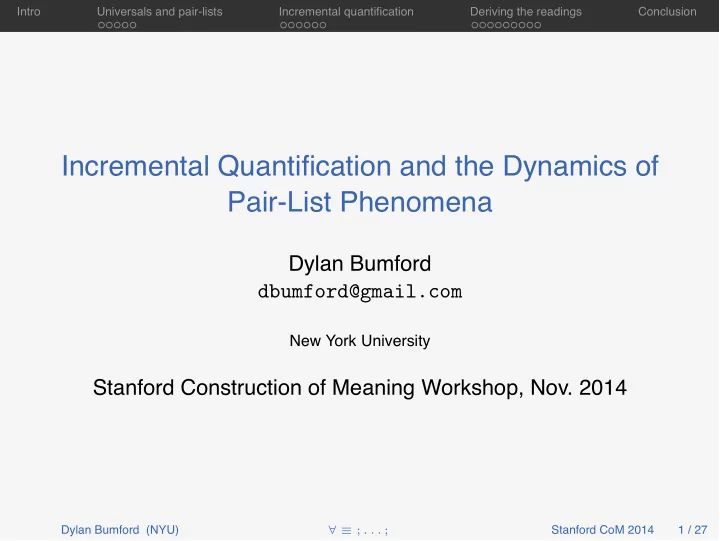720x541 pixels.
Task: Click footer text 'Stanford CoM 2014'
Action: click(x=602, y=530)
